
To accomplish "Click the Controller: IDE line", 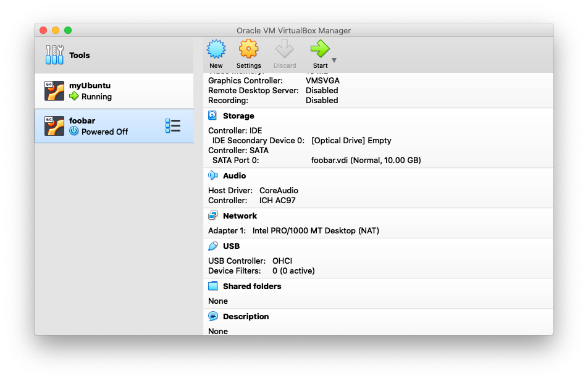I will click(x=235, y=130).
